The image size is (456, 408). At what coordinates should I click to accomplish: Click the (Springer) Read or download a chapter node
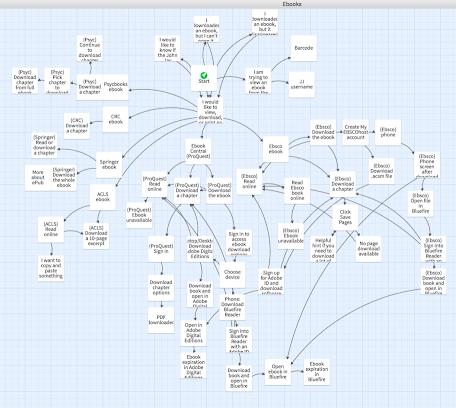coord(44,145)
